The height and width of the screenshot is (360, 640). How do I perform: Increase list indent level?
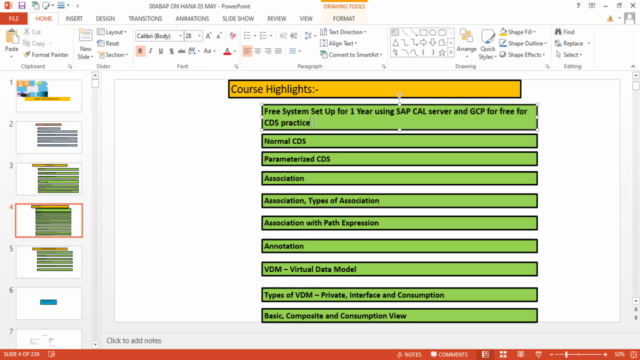tap(294, 36)
